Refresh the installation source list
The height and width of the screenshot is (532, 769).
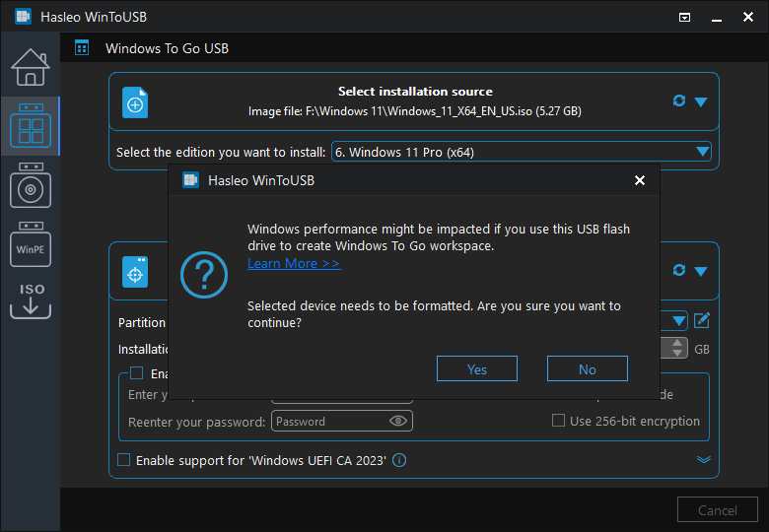pyautogui.click(x=679, y=100)
